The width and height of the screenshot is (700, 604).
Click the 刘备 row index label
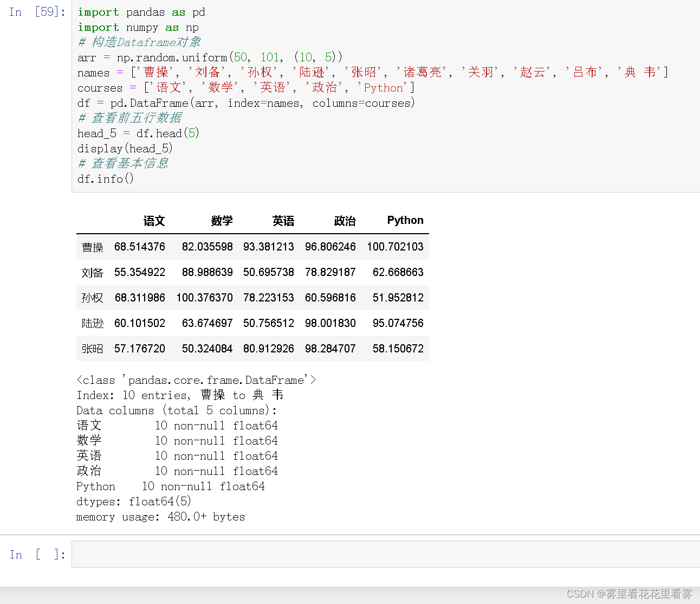pyautogui.click(x=92, y=272)
